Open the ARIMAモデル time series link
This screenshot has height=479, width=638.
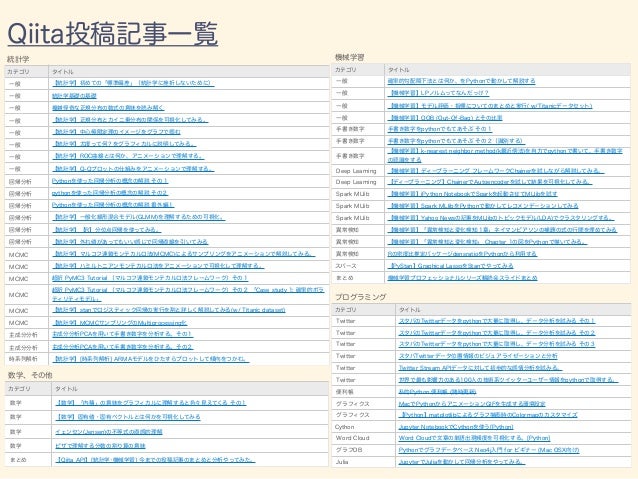(x=151, y=359)
